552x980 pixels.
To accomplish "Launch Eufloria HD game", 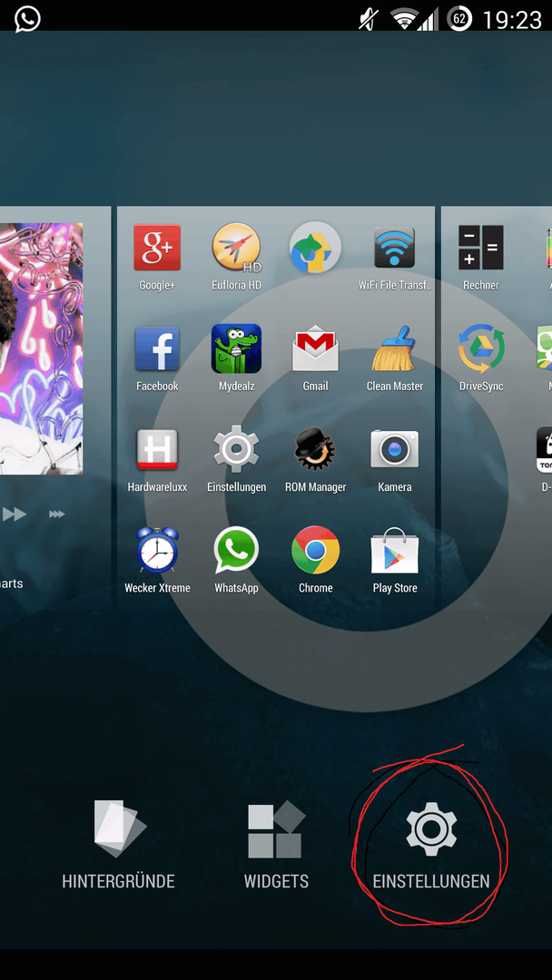I will point(236,258).
